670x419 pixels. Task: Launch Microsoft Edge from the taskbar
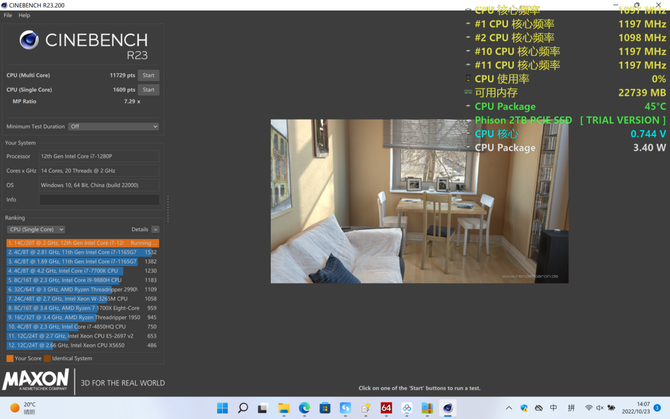click(x=304, y=408)
